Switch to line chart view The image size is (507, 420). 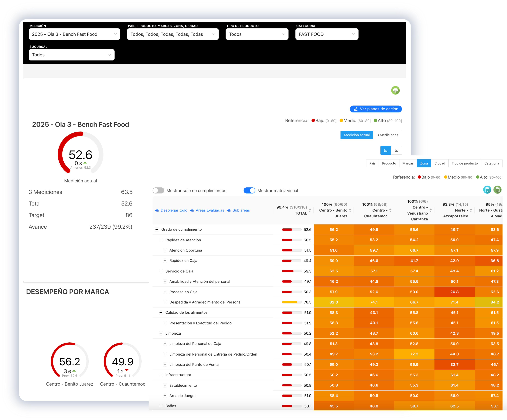pos(396,151)
